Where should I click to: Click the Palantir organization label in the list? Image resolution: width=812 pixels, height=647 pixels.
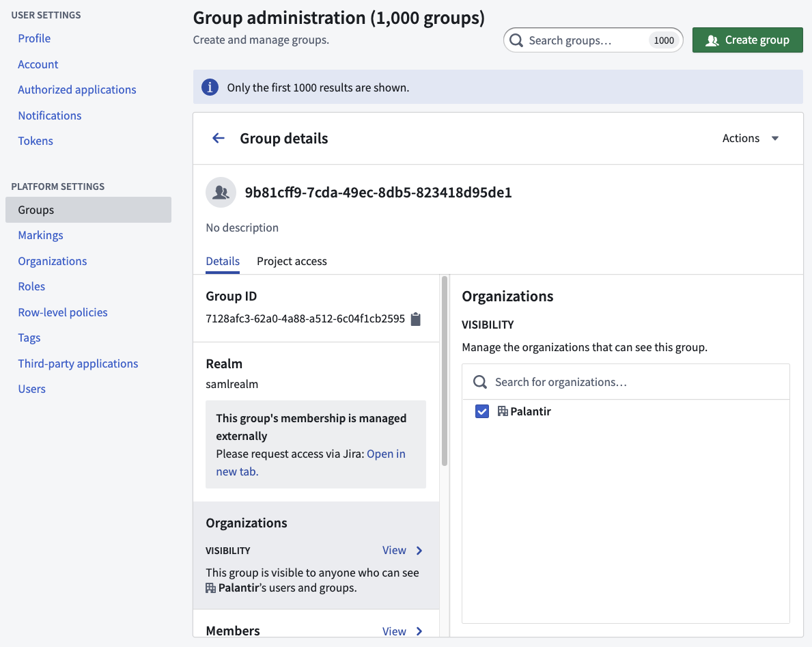click(x=530, y=411)
